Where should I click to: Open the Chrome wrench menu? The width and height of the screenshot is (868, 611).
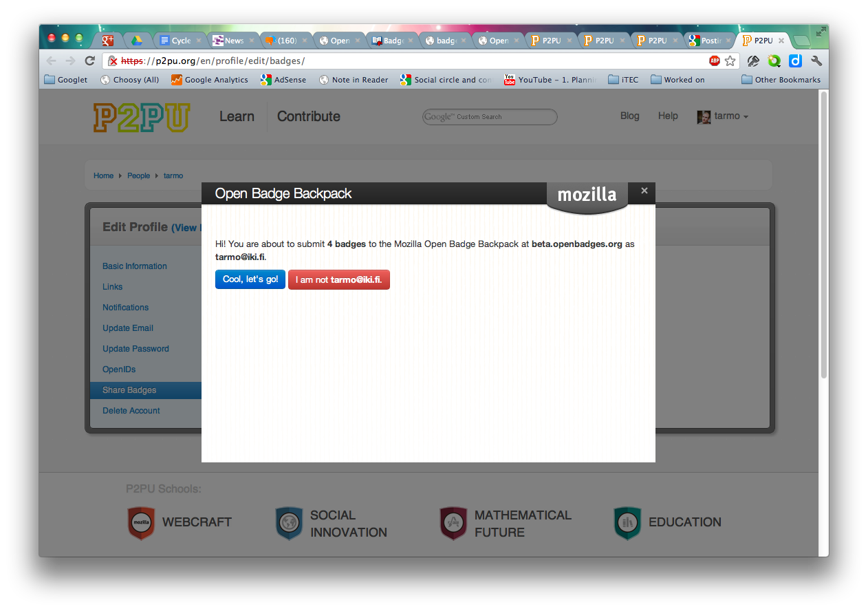pyautogui.click(x=816, y=61)
